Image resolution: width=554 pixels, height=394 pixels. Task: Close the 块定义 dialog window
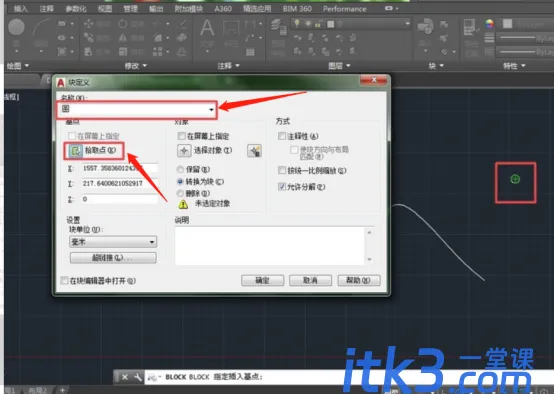(x=374, y=80)
